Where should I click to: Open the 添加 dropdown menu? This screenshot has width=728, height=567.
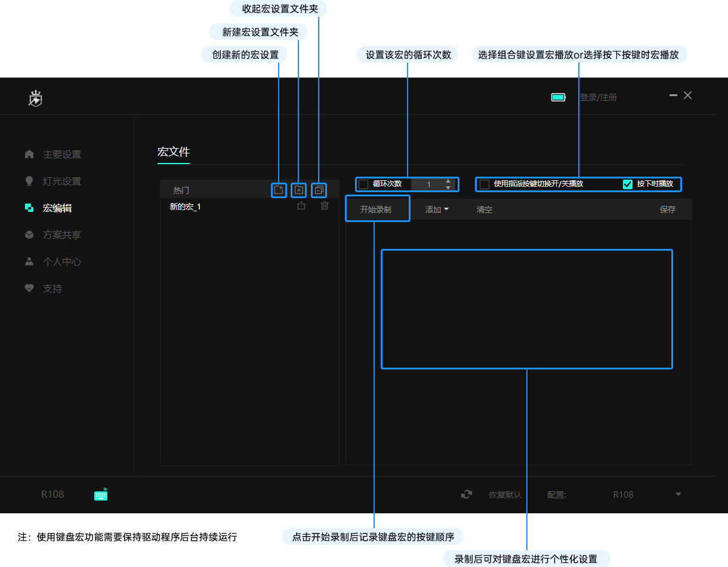pos(436,209)
